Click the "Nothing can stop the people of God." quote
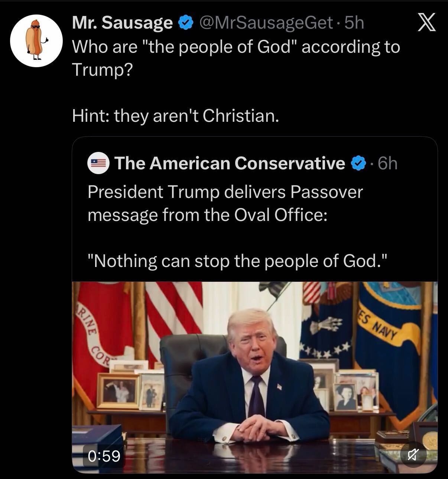Viewport: 448px width, 479px height. (238, 261)
